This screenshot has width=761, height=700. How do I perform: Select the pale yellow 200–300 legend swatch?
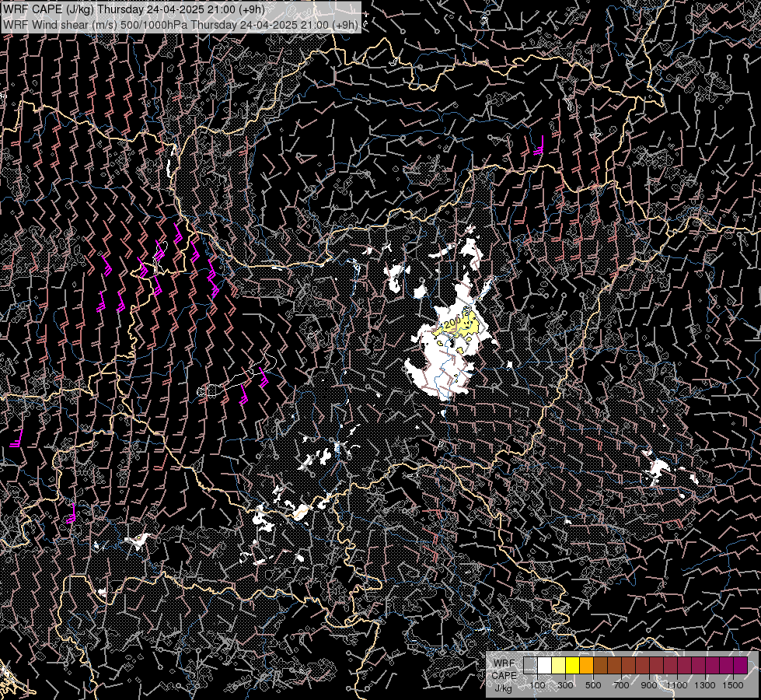[559, 666]
